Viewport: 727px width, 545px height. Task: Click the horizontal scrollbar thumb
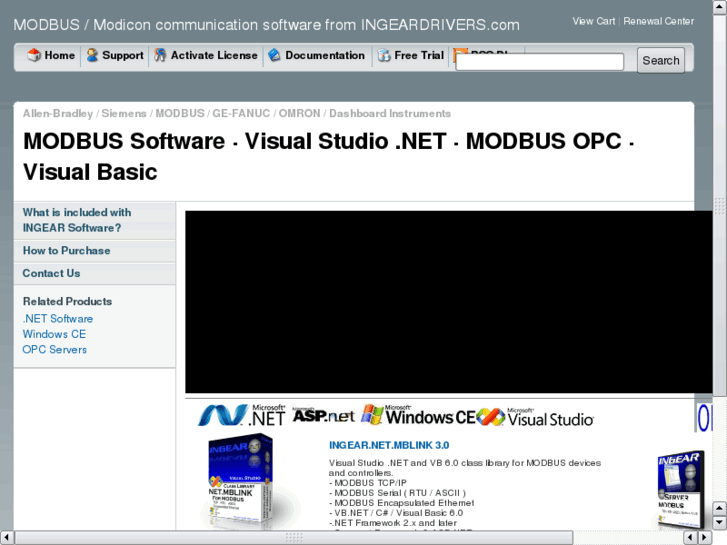coord(294,538)
